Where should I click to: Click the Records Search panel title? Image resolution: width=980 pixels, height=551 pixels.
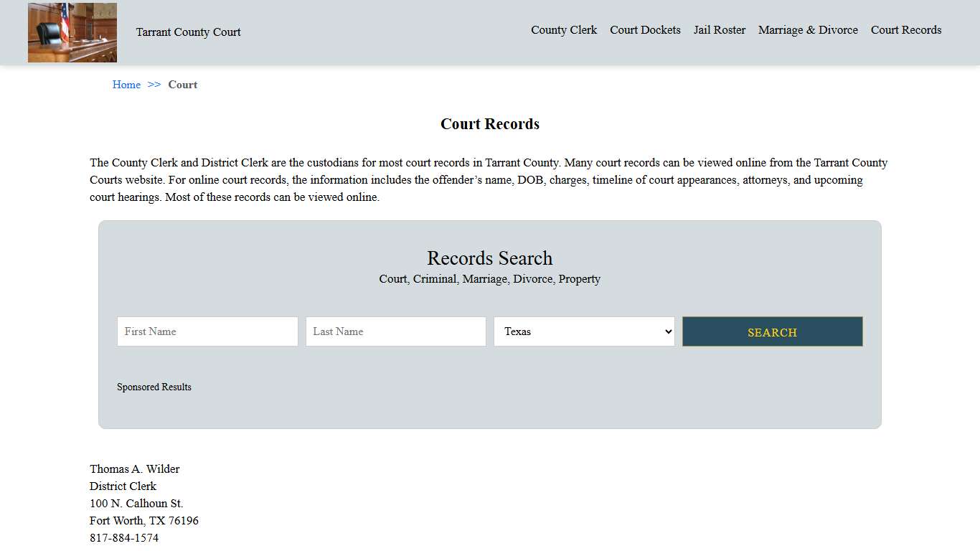point(489,258)
